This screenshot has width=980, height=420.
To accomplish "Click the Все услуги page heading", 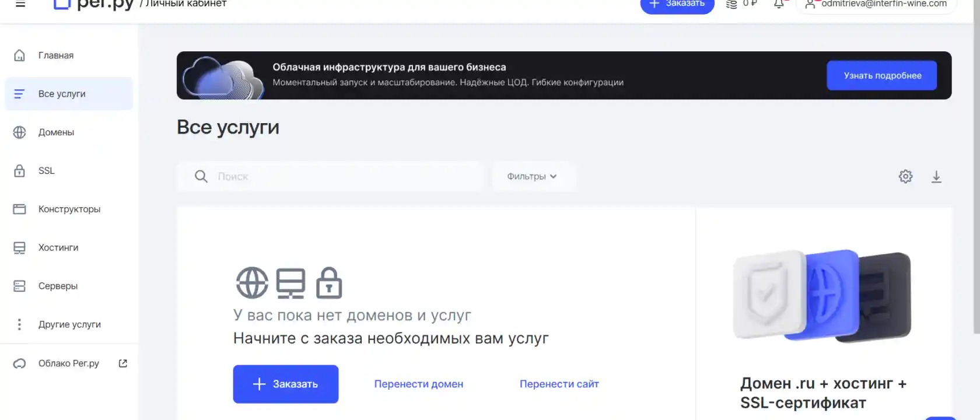I will (x=228, y=128).
